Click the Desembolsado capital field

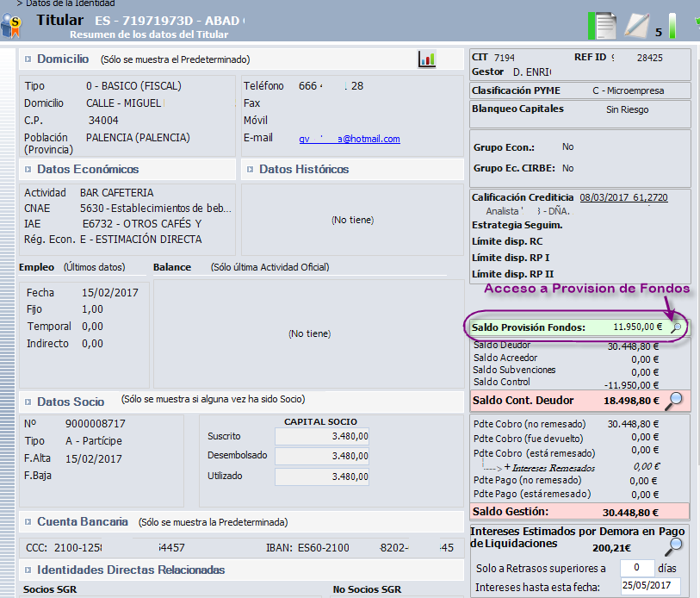[x=322, y=456]
